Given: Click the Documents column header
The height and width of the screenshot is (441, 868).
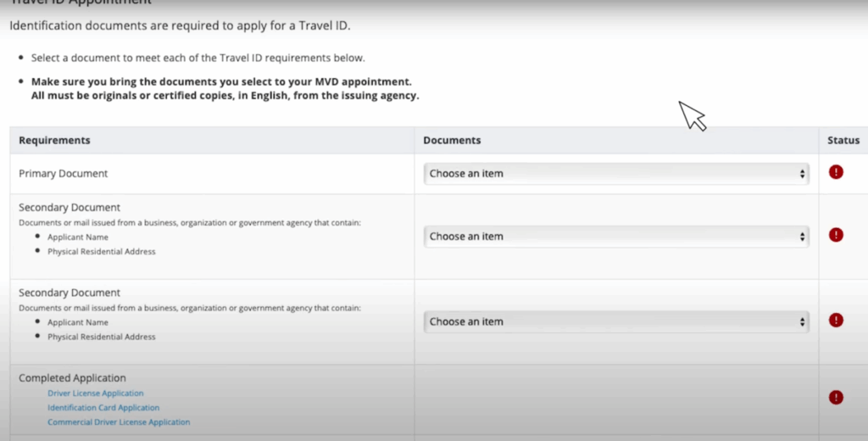Looking at the screenshot, I should pos(452,140).
